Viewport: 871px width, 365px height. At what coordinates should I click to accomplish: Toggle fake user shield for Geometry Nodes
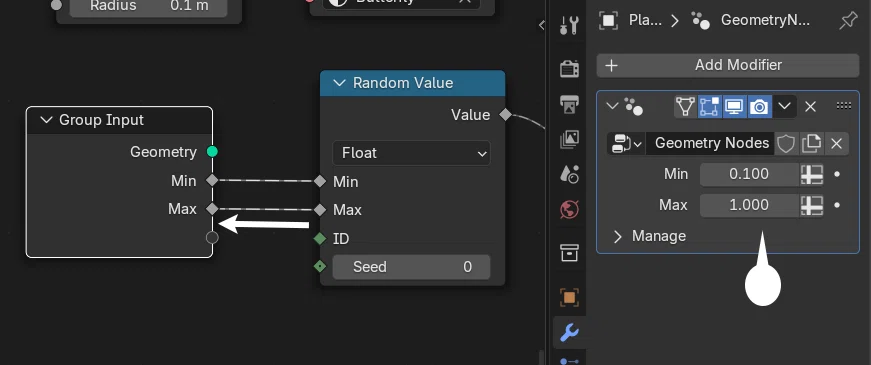785,144
